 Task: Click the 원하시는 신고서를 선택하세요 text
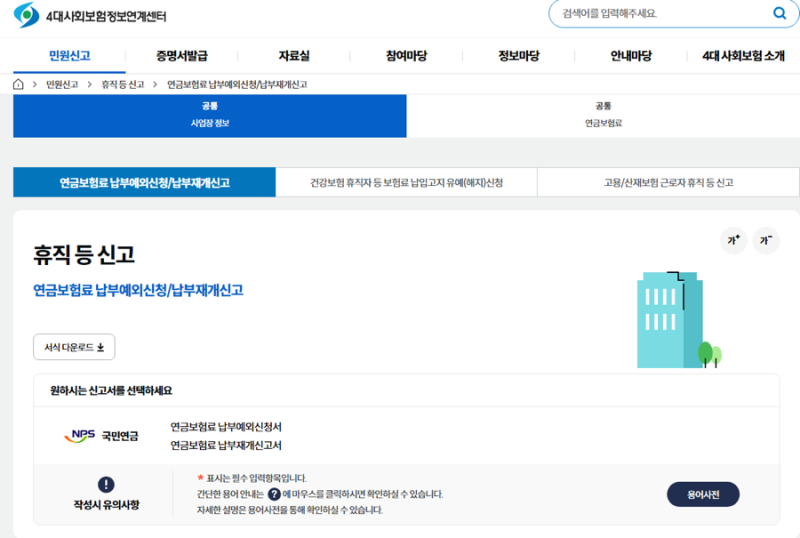(x=111, y=390)
